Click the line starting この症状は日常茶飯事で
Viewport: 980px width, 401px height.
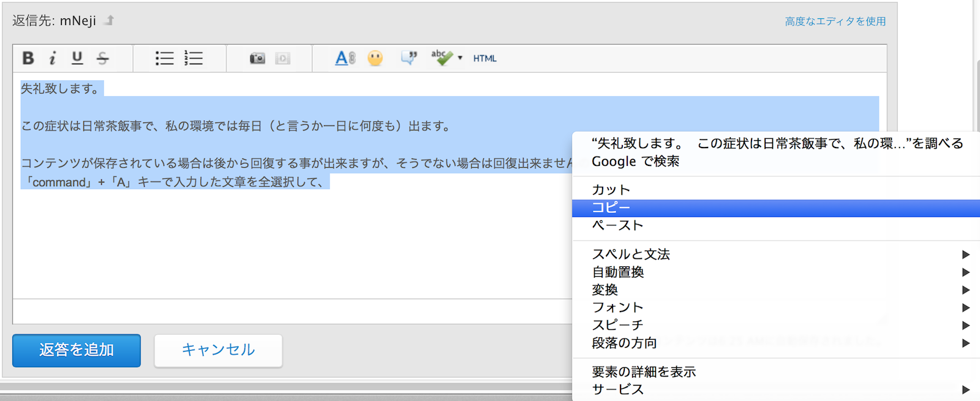coord(237,126)
